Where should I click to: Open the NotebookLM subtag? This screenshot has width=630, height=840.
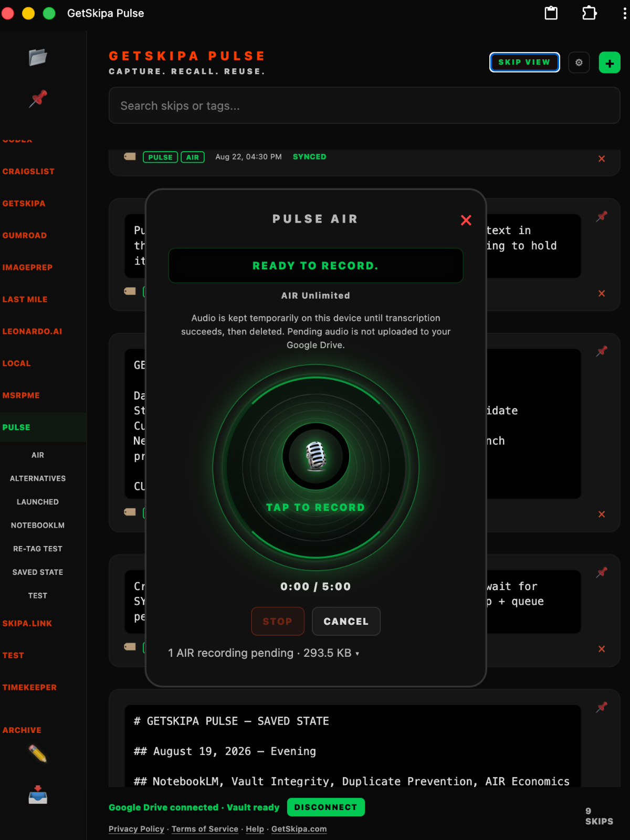pyautogui.click(x=38, y=526)
